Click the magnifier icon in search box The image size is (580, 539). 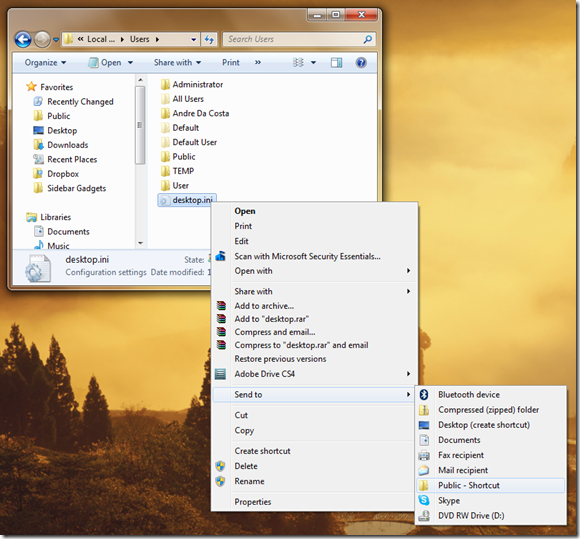tap(367, 39)
